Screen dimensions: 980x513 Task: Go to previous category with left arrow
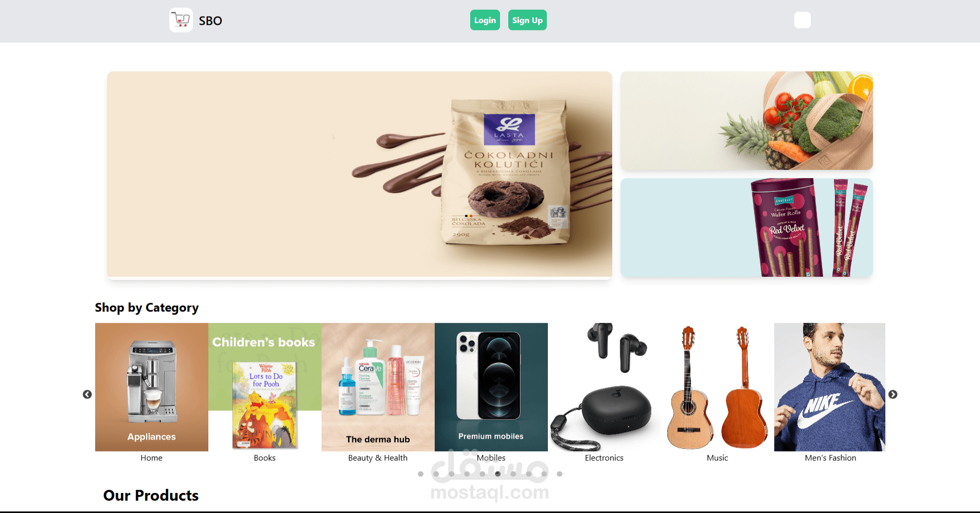(x=87, y=394)
